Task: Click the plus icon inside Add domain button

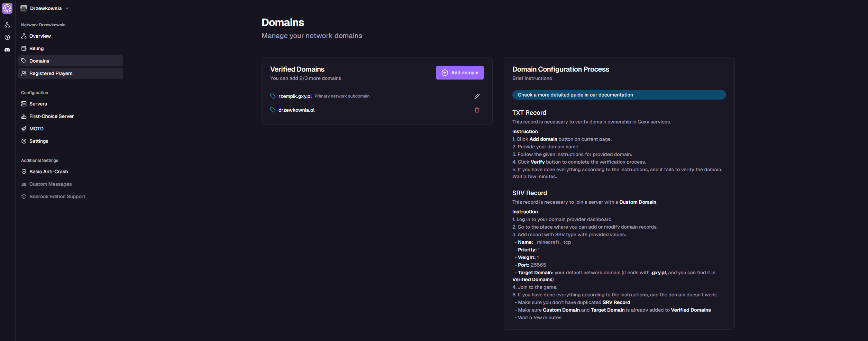Action: (x=445, y=73)
